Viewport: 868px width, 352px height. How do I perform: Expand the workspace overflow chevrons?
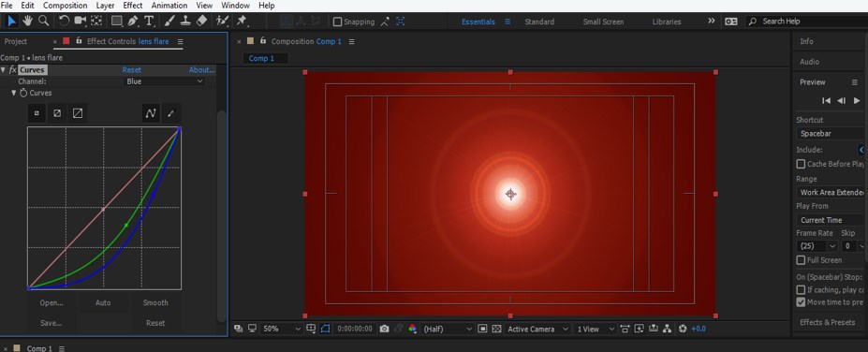pyautogui.click(x=712, y=21)
